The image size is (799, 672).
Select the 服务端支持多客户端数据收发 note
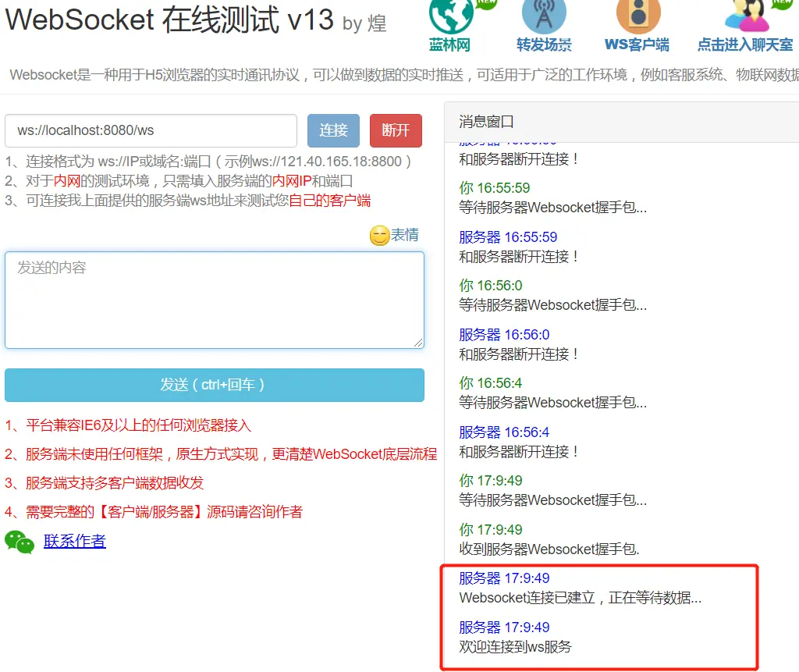(105, 483)
